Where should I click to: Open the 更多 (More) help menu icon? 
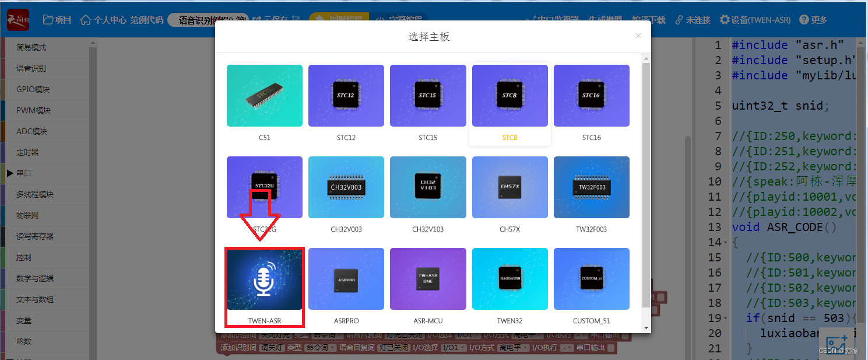tap(813, 19)
